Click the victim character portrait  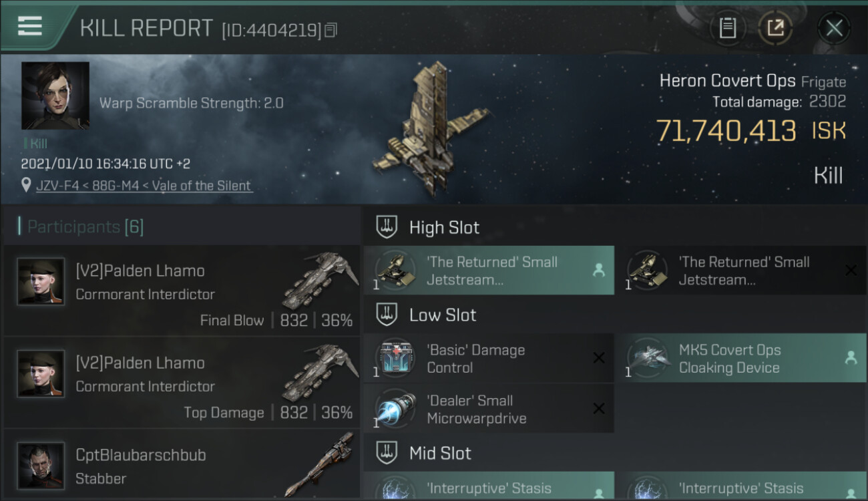pyautogui.click(x=55, y=96)
